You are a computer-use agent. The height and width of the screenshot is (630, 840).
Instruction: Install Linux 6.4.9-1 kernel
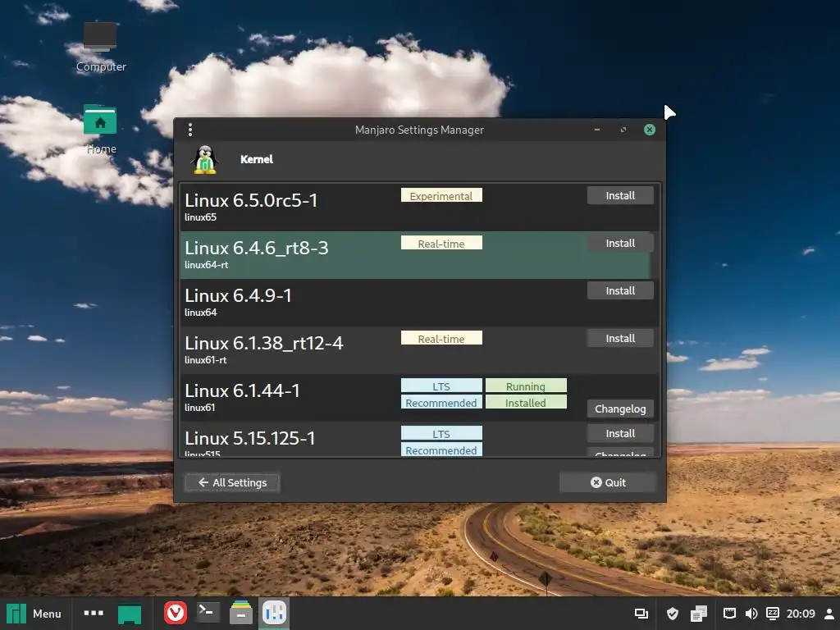620,291
